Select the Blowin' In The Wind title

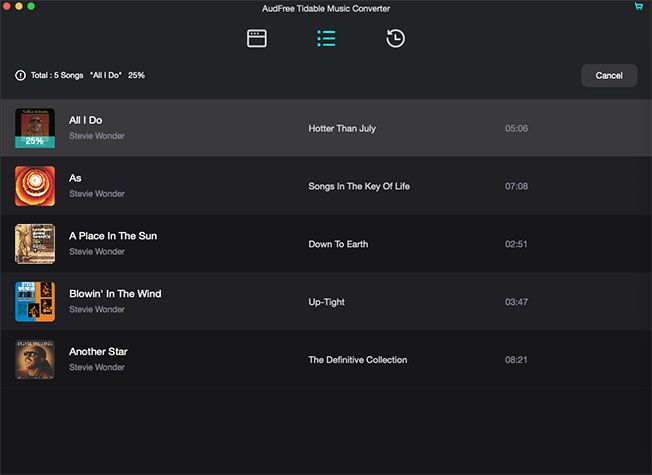[x=115, y=294]
